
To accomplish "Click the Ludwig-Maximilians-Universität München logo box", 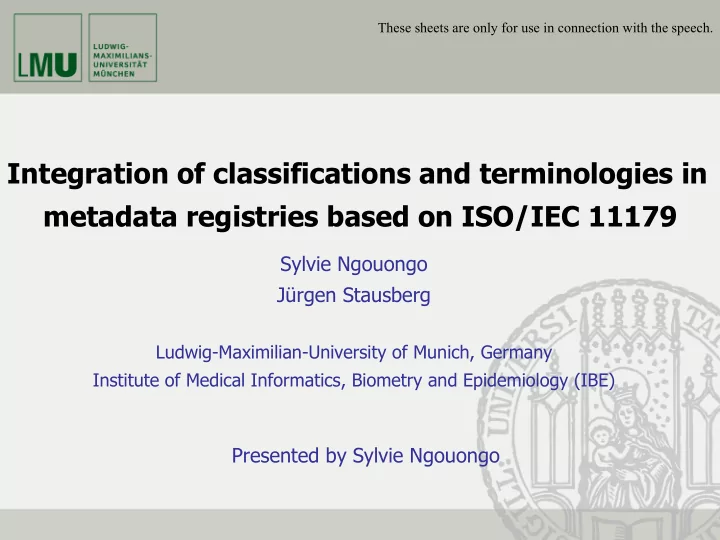I will [x=123, y=48].
